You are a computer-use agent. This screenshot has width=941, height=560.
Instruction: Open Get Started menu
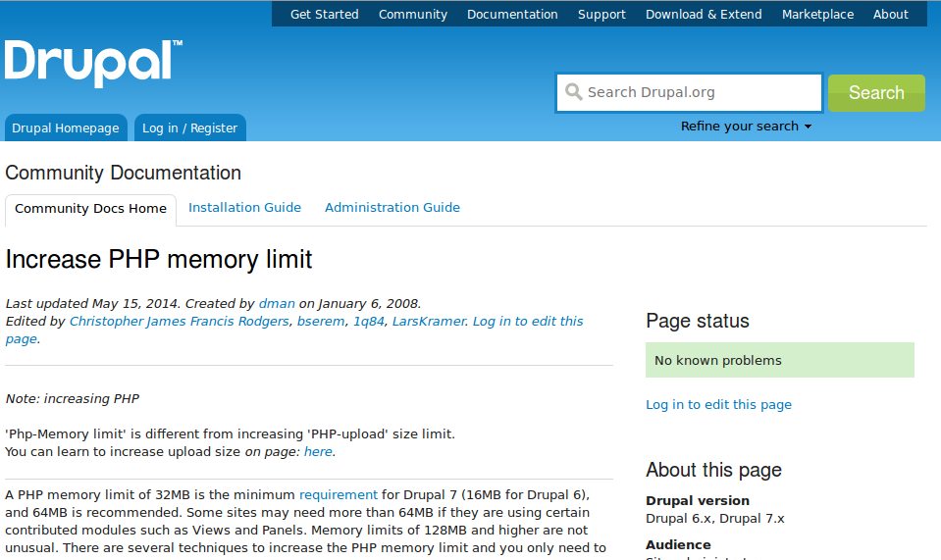pyautogui.click(x=324, y=14)
